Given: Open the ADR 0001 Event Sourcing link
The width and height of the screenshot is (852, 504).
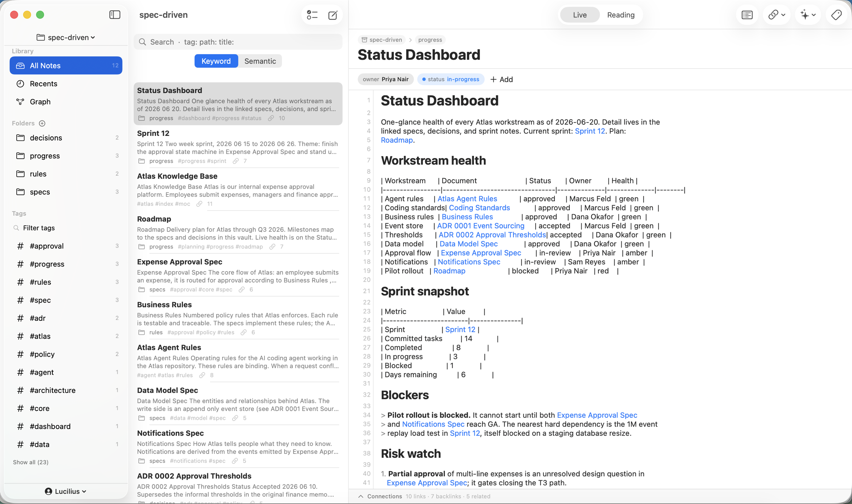Looking at the screenshot, I should (x=481, y=226).
